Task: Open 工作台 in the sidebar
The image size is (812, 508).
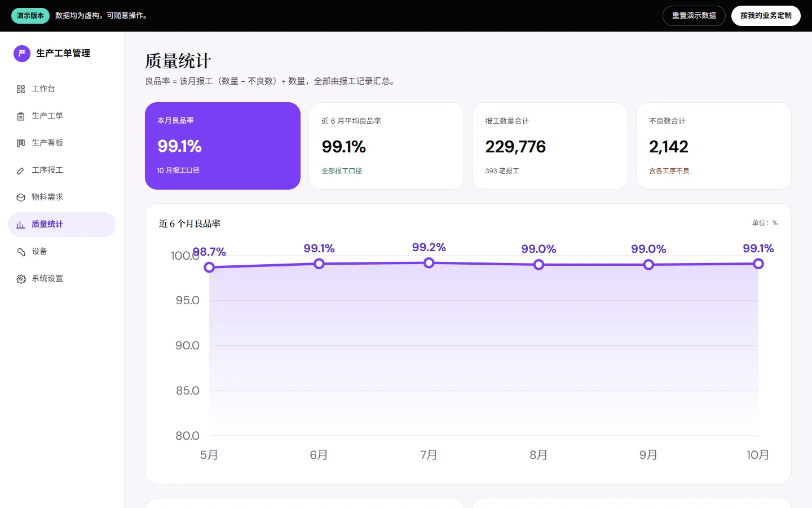Action: (62, 89)
